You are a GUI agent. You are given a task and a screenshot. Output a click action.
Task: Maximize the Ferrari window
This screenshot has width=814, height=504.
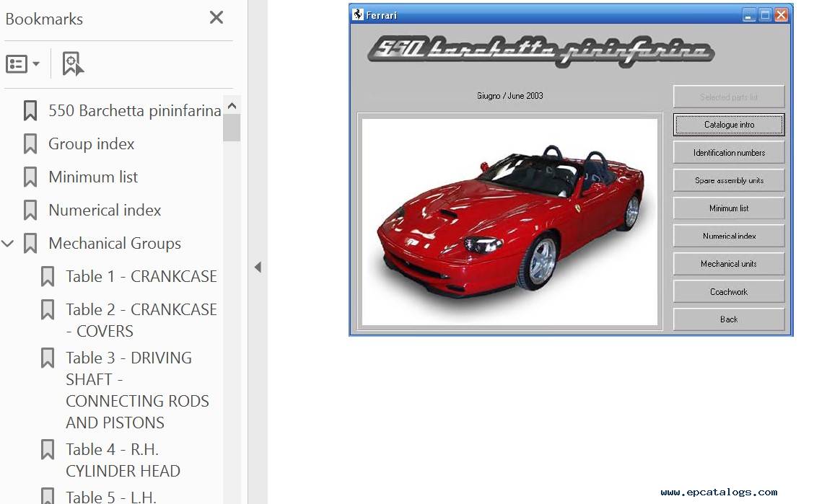coord(765,15)
